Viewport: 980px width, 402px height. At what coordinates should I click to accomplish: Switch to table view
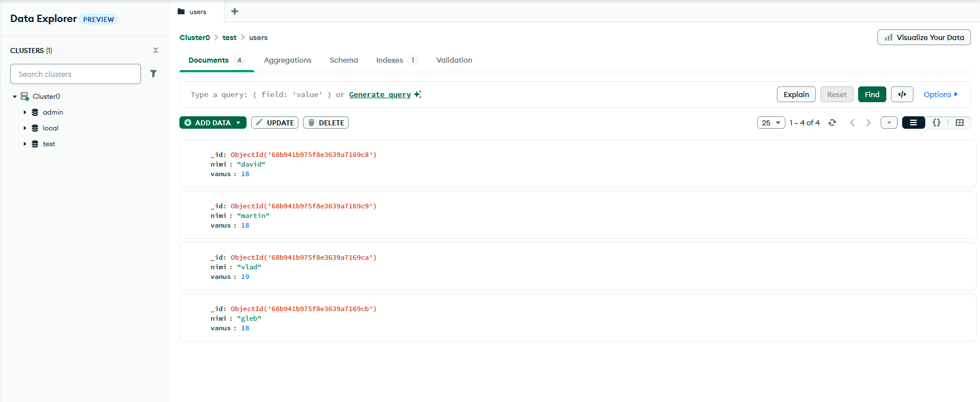(960, 123)
